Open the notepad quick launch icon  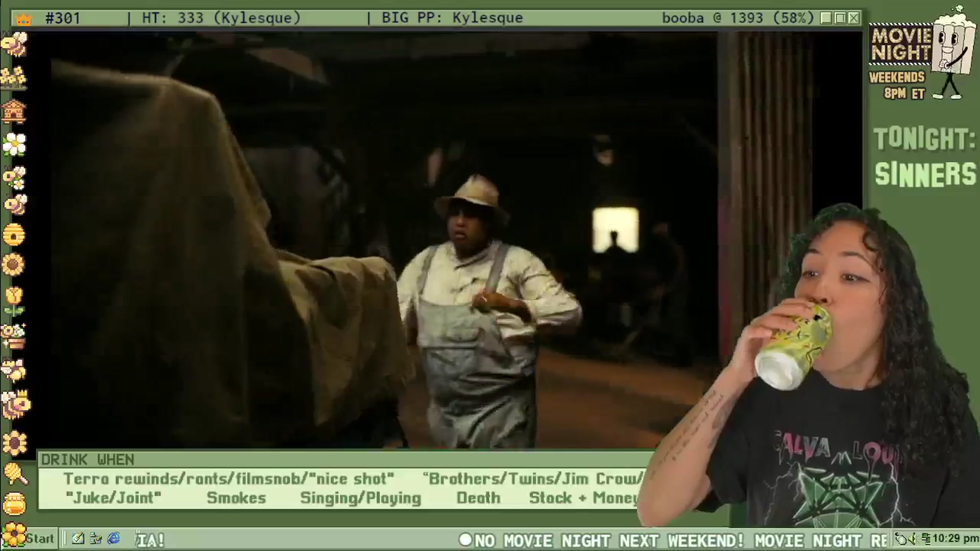[x=78, y=539]
